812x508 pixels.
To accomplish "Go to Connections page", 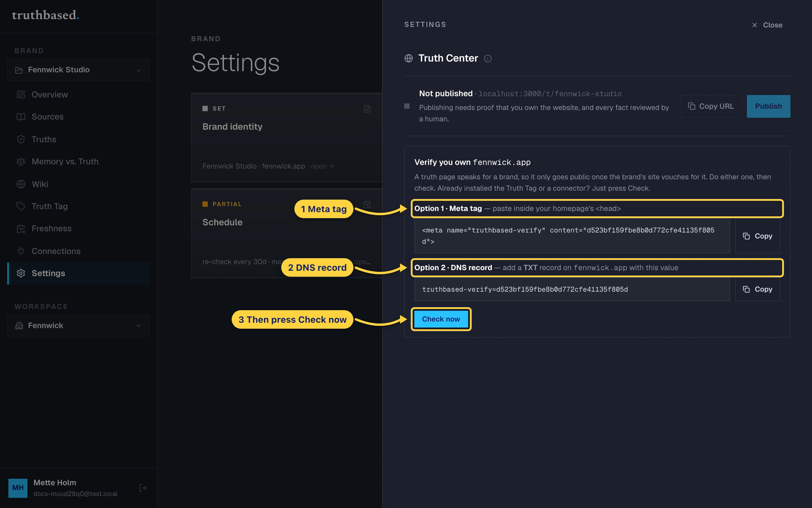I will [79, 251].
